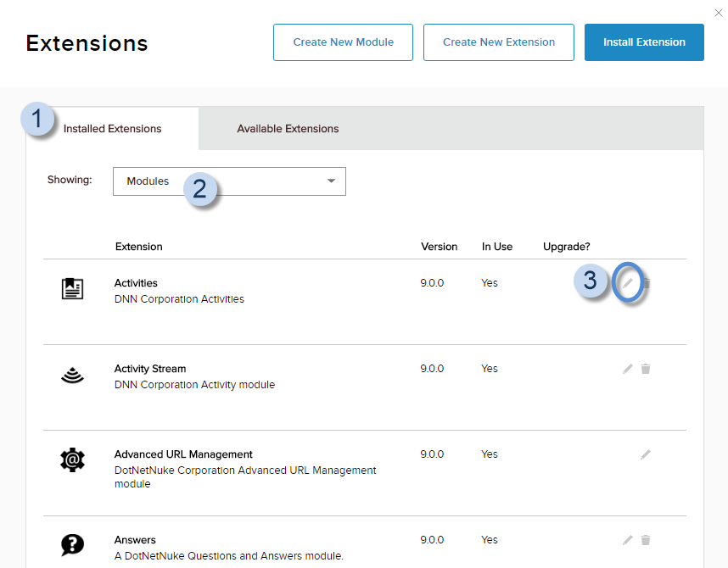The image size is (728, 568).
Task: Click the pencil icon for Answers
Action: (628, 540)
